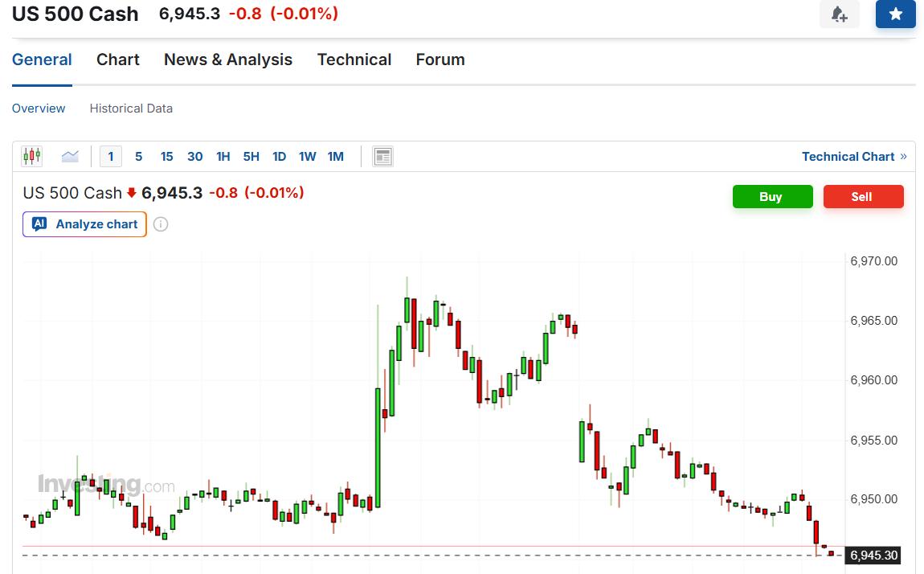
Task: Open the Chart tab
Action: click(118, 59)
